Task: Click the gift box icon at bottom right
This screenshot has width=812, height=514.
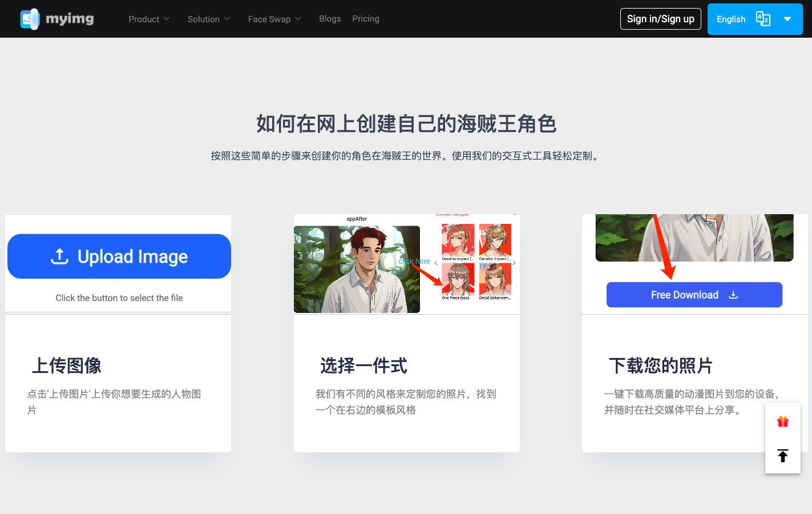Action: (782, 421)
